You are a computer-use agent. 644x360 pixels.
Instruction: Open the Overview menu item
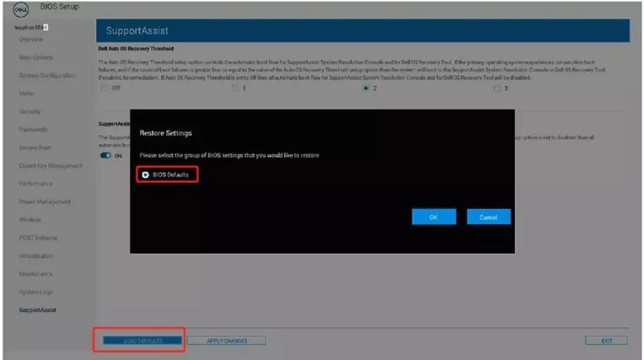(31, 39)
